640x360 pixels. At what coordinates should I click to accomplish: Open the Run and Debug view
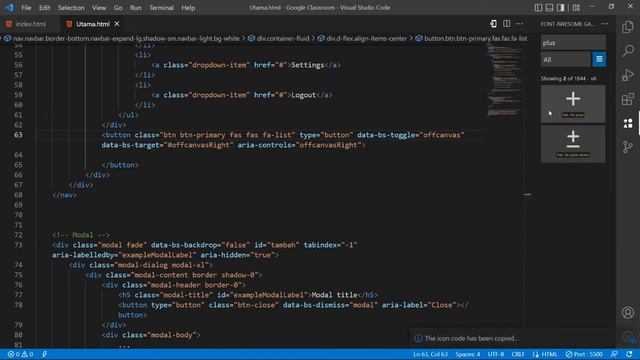[628, 75]
